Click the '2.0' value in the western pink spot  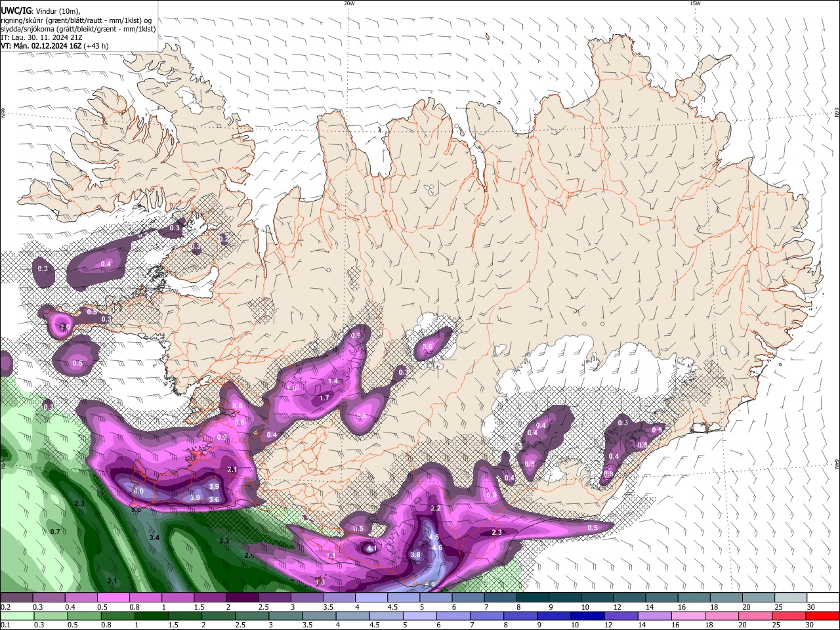click(x=64, y=327)
